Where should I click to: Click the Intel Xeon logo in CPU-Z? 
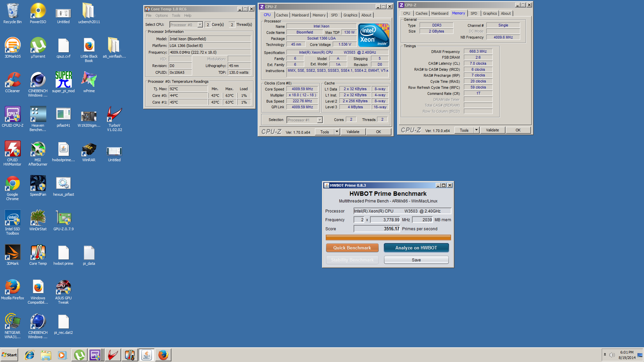[x=374, y=35]
